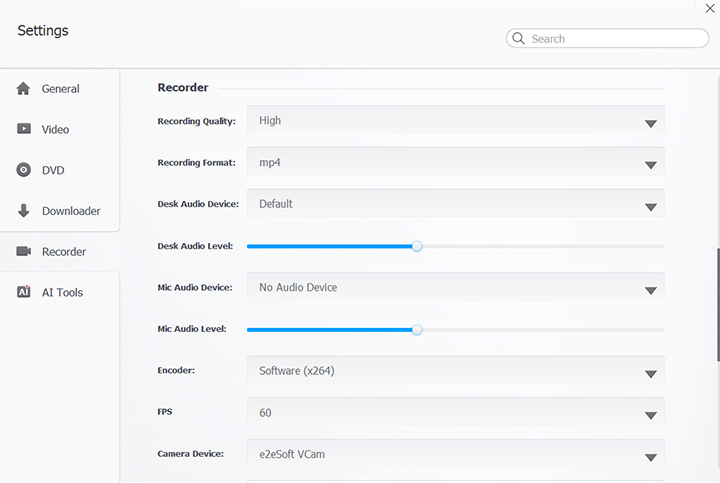Click the Recorder section heading
Image resolution: width=720 pixels, height=483 pixels.
tap(183, 87)
